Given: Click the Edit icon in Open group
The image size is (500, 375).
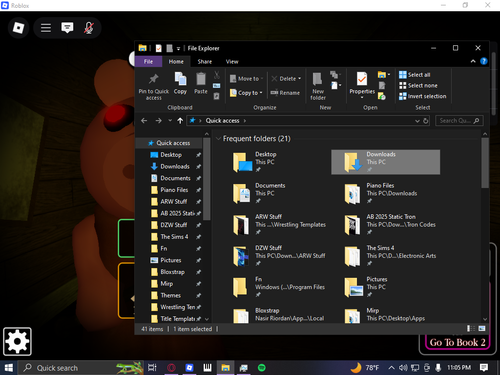Looking at the screenshot, I should tap(382, 86).
